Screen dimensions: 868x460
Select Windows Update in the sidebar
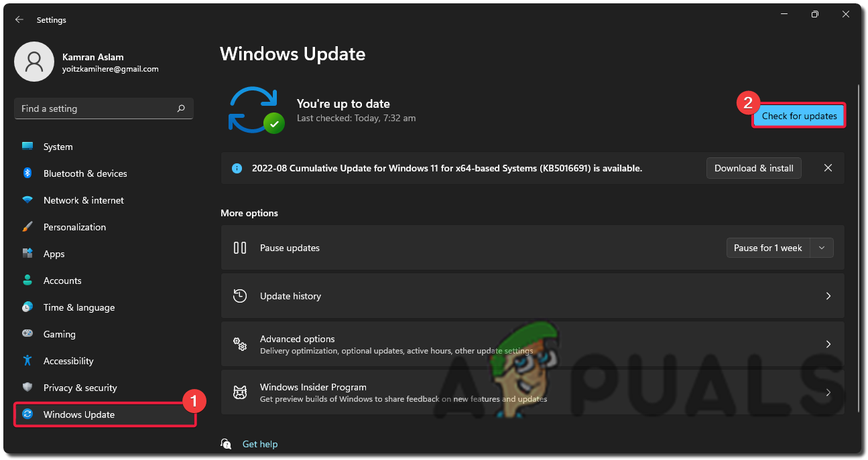click(104, 414)
